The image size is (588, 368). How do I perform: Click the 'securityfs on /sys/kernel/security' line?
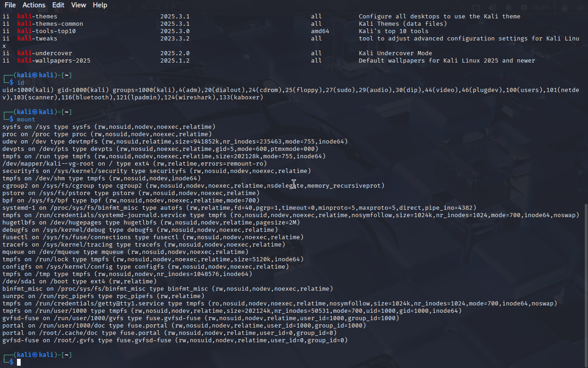tap(157, 171)
